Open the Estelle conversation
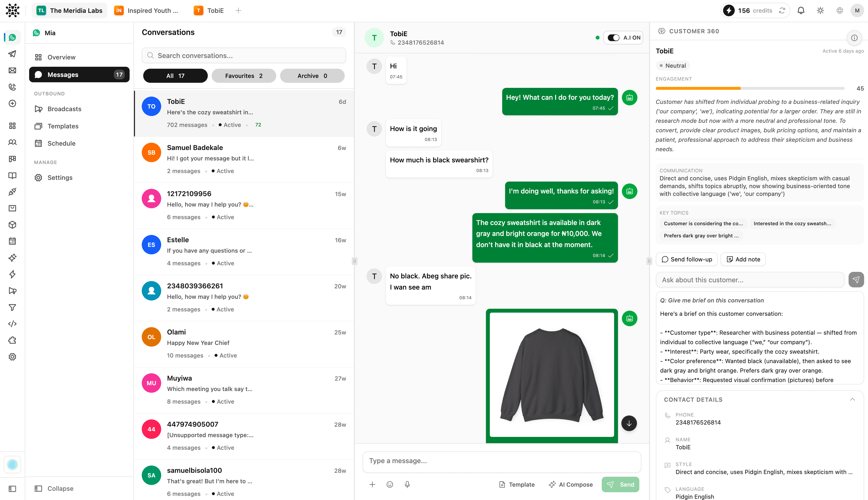This screenshot has height=500, width=868. [244, 252]
